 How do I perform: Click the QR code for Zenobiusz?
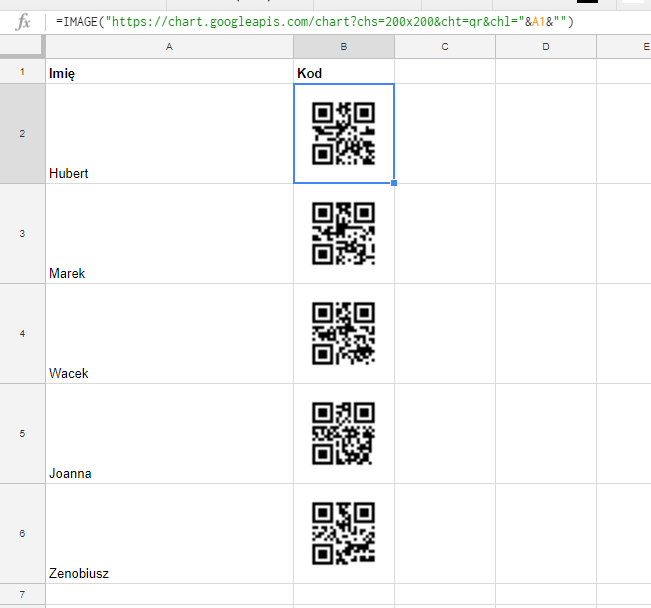[343, 533]
